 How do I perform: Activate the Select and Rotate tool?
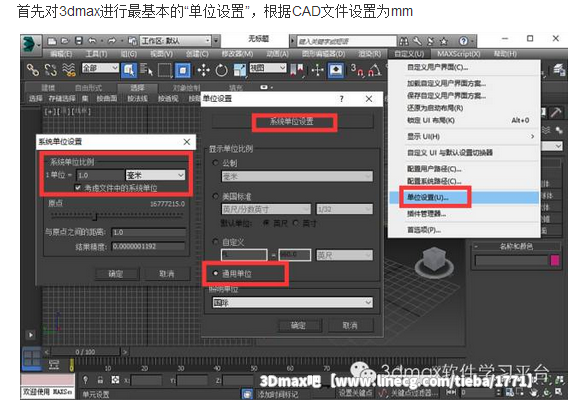coord(221,70)
